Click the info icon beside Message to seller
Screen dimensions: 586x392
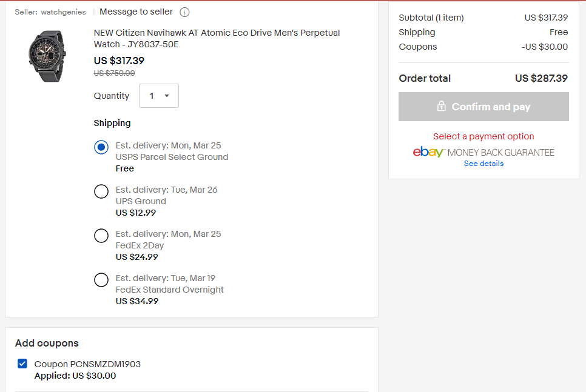point(185,12)
